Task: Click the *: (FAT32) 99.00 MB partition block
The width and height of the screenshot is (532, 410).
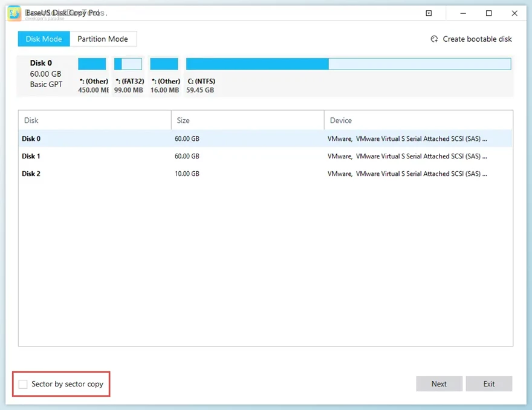Action: (x=129, y=63)
